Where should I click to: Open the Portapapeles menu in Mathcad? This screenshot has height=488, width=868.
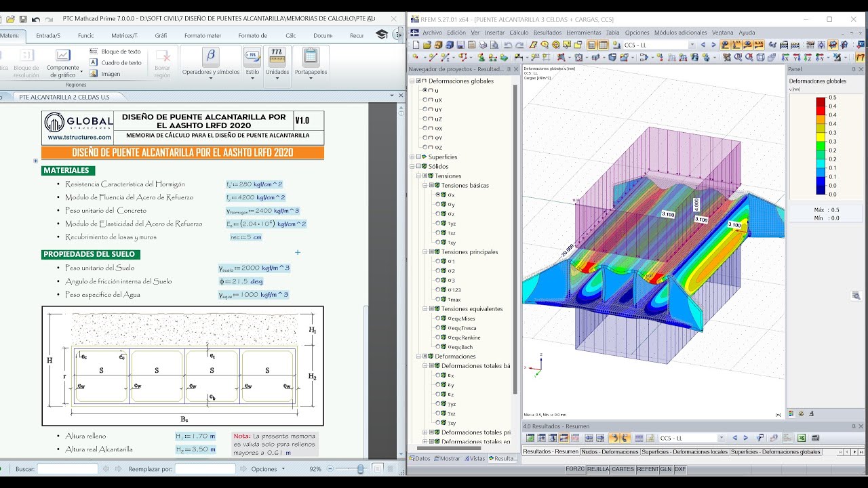(x=311, y=62)
